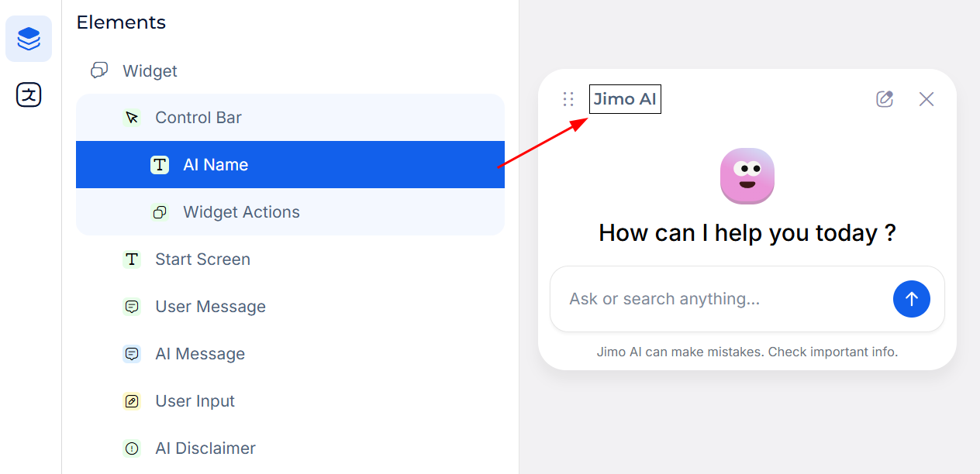This screenshot has width=980, height=474.
Task: Open the Start Screen element
Action: point(202,259)
